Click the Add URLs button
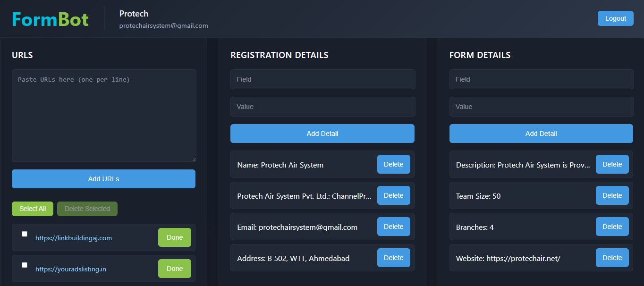644x286 pixels. pyautogui.click(x=103, y=179)
